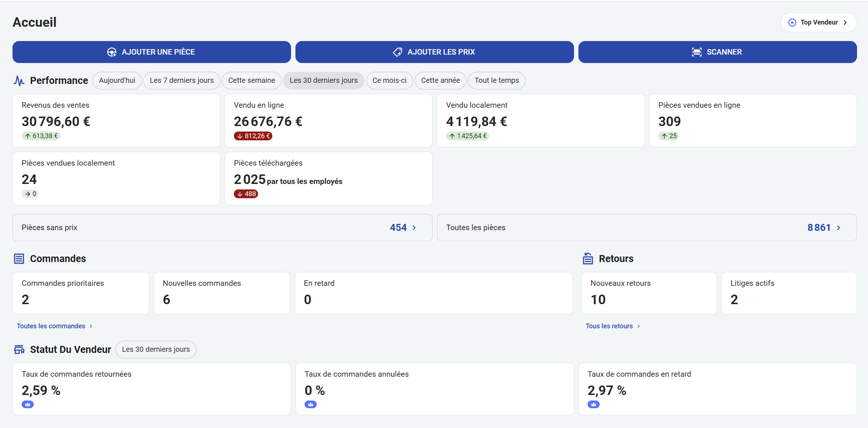This screenshot has height=428, width=868.
Task: Select Les 7 derniers jours filter
Action: (182, 80)
